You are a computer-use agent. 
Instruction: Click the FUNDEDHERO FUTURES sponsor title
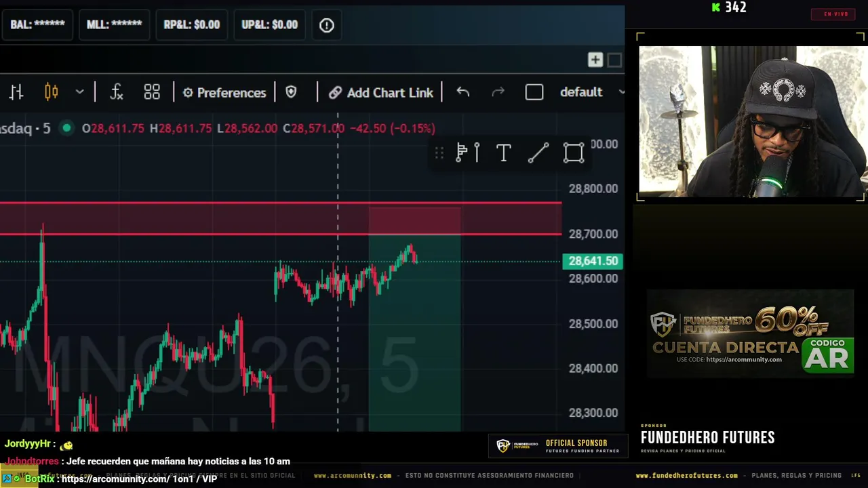(x=708, y=438)
